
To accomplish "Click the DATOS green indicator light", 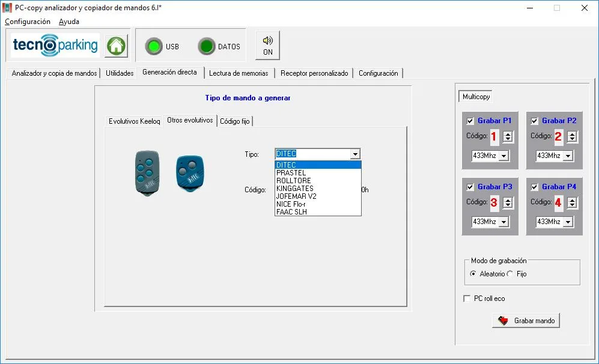I will [x=207, y=47].
